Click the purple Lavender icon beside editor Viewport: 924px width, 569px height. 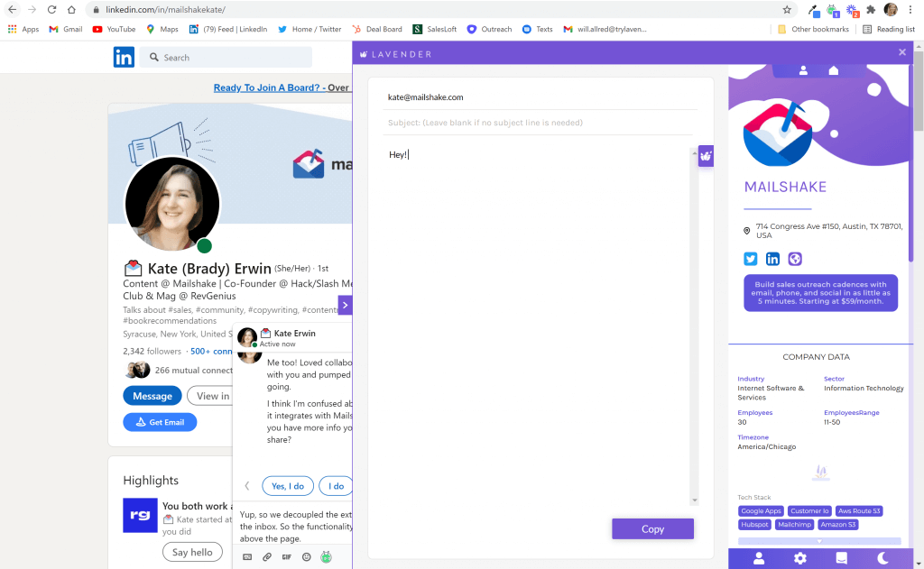point(706,156)
